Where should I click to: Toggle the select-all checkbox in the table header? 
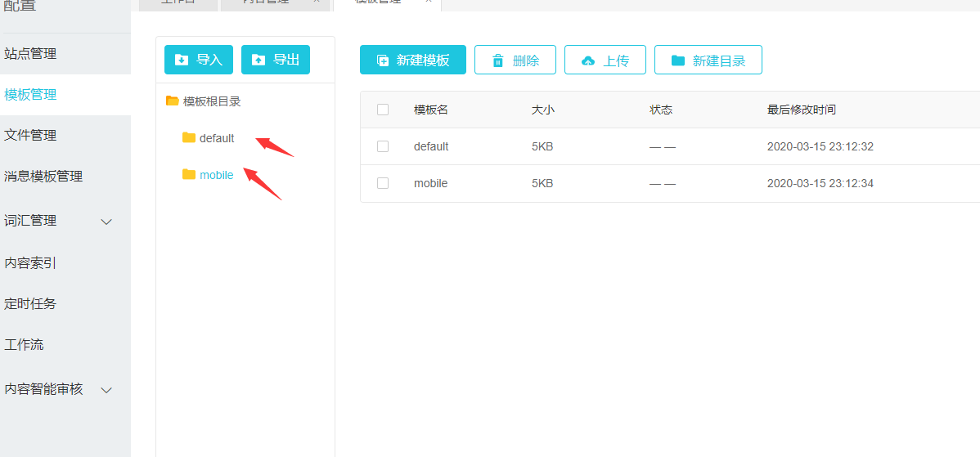(383, 110)
